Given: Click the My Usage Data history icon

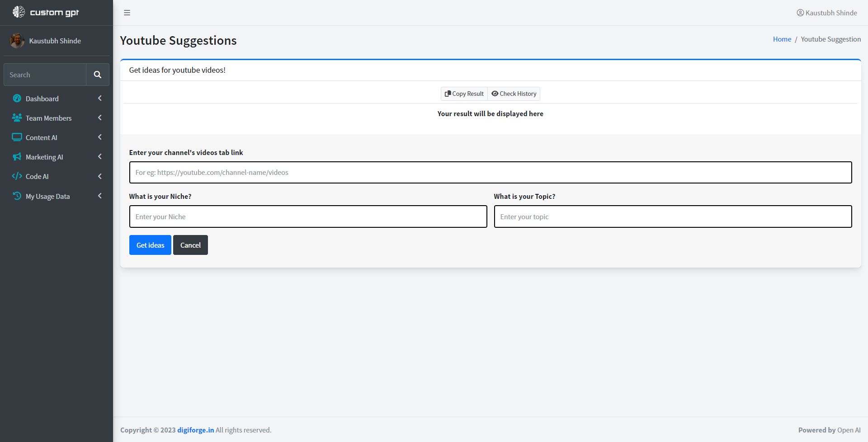Looking at the screenshot, I should pyautogui.click(x=17, y=196).
